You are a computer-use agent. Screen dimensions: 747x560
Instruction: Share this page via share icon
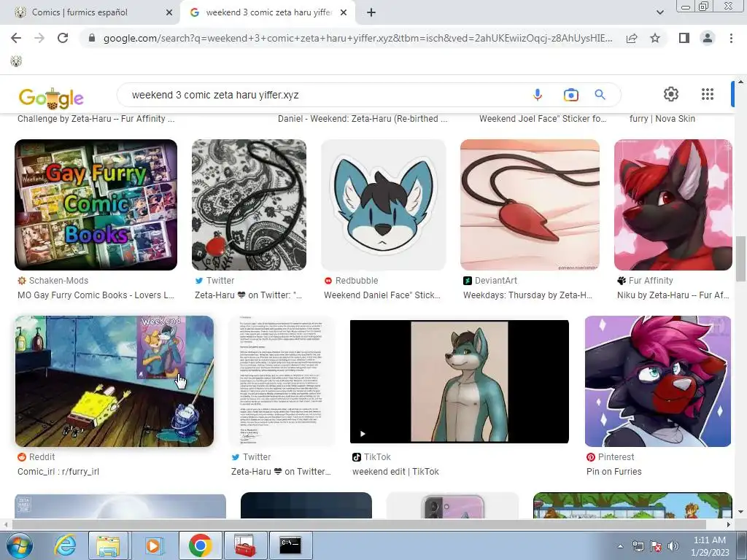[x=632, y=38]
